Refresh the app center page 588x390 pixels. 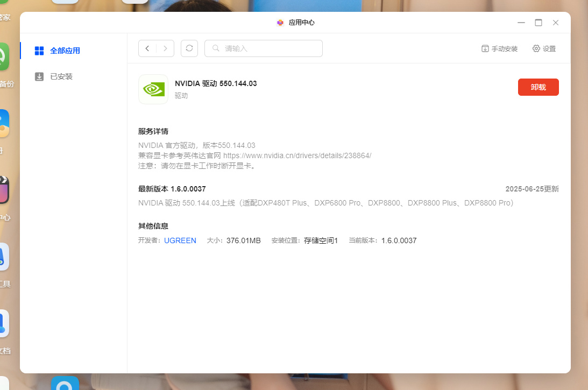tap(189, 48)
